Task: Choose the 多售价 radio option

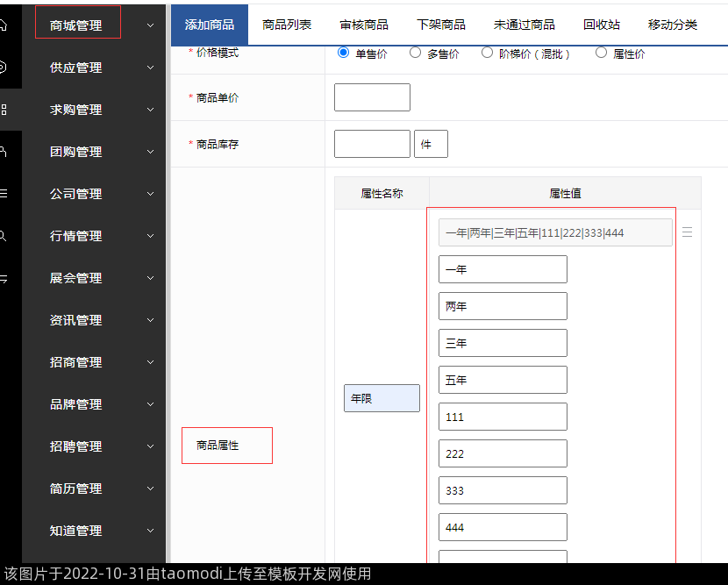Action: pos(416,53)
